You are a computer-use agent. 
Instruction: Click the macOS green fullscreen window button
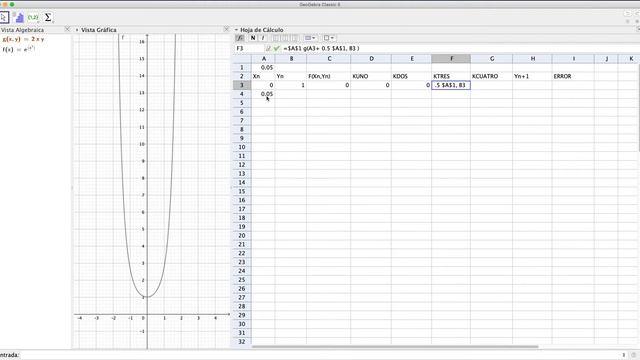click(x=12, y=4)
